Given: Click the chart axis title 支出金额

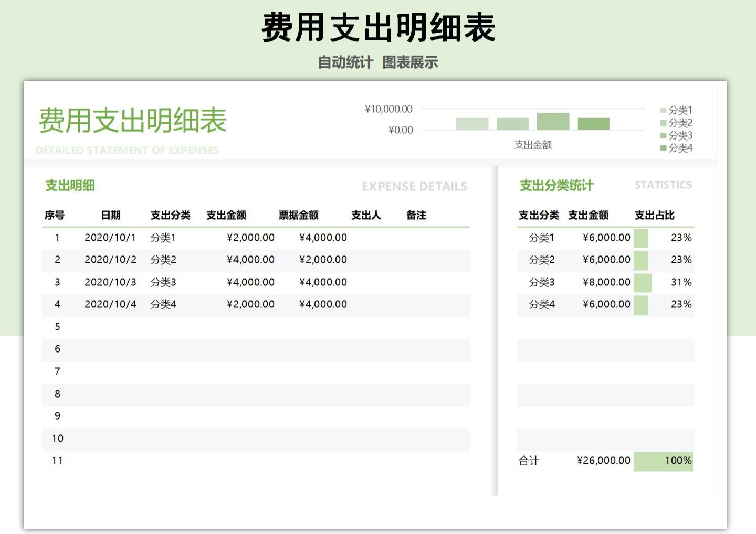Looking at the screenshot, I should (x=533, y=145).
